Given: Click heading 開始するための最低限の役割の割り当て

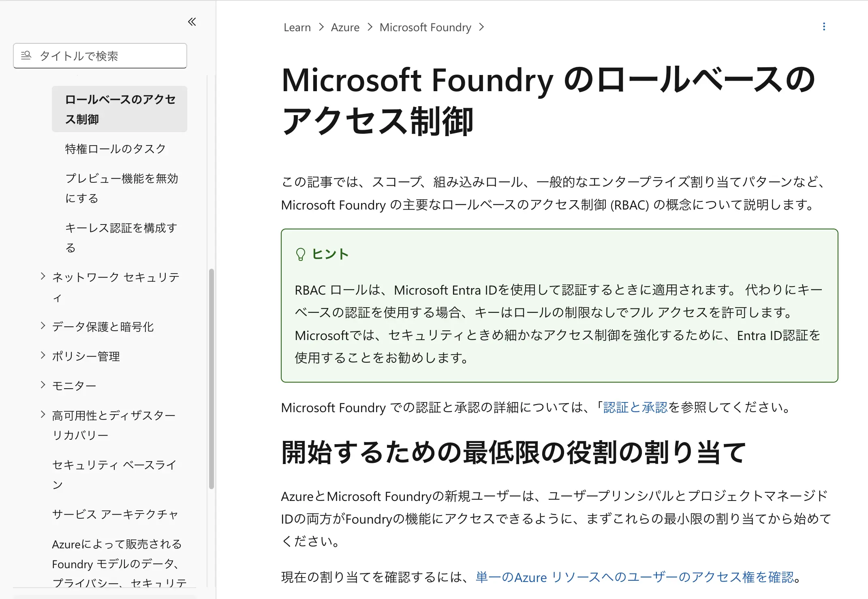Looking at the screenshot, I should tap(514, 452).
